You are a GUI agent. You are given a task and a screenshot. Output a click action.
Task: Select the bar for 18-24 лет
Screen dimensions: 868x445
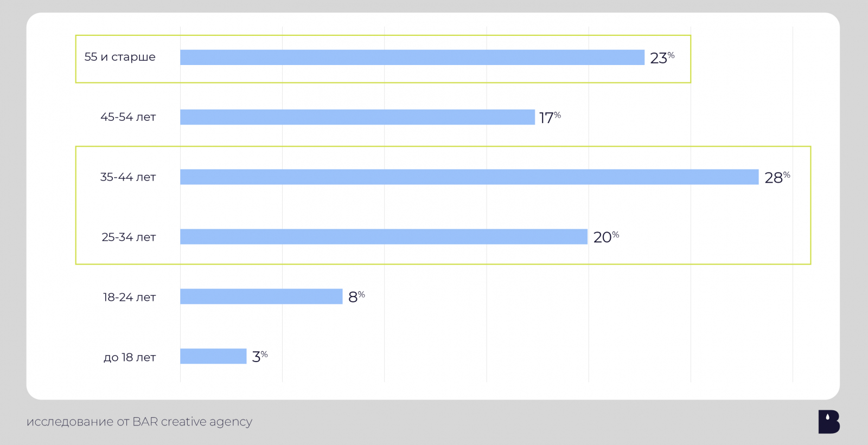(x=261, y=296)
